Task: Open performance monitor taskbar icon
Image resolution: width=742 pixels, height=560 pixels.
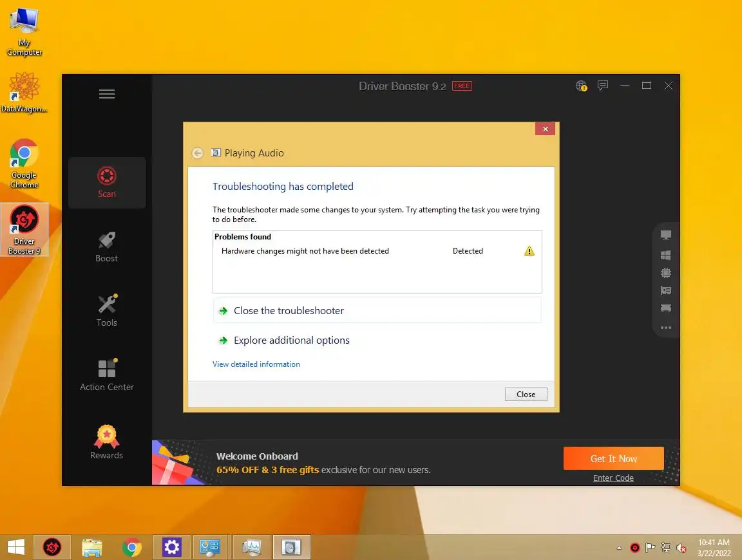Action: pos(252,547)
